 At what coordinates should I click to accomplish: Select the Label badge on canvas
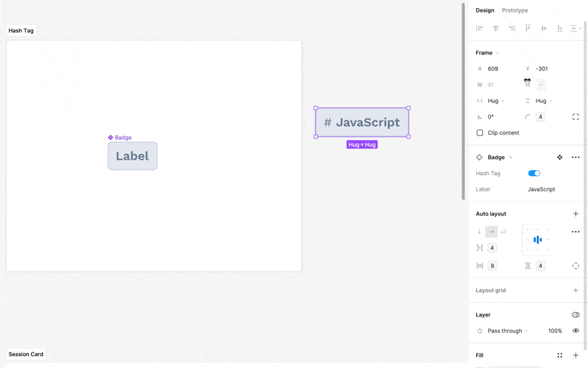click(x=132, y=156)
